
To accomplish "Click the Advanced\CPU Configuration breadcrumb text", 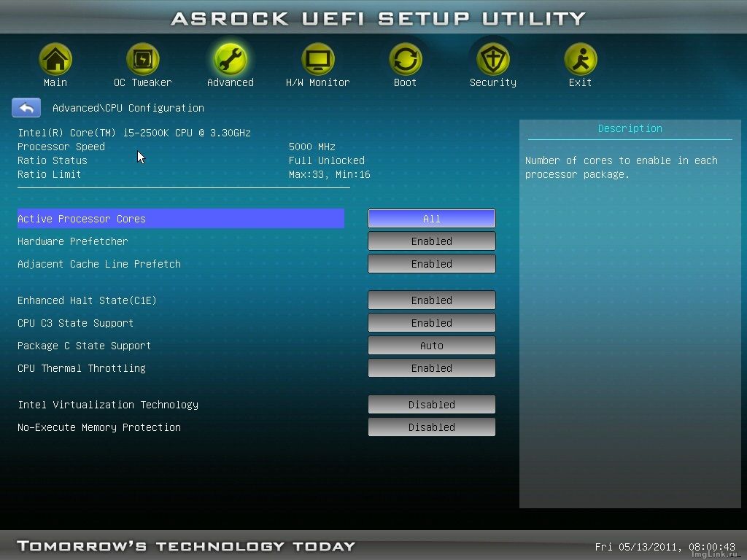I will pyautogui.click(x=128, y=108).
